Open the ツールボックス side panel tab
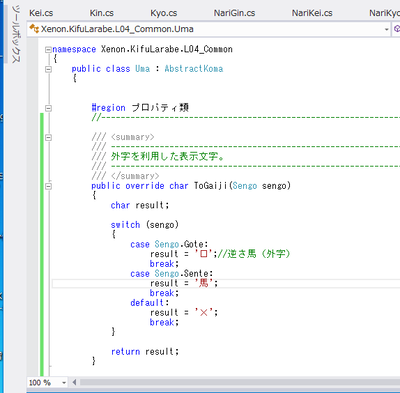The width and height of the screenshot is (400, 393). 16,34
